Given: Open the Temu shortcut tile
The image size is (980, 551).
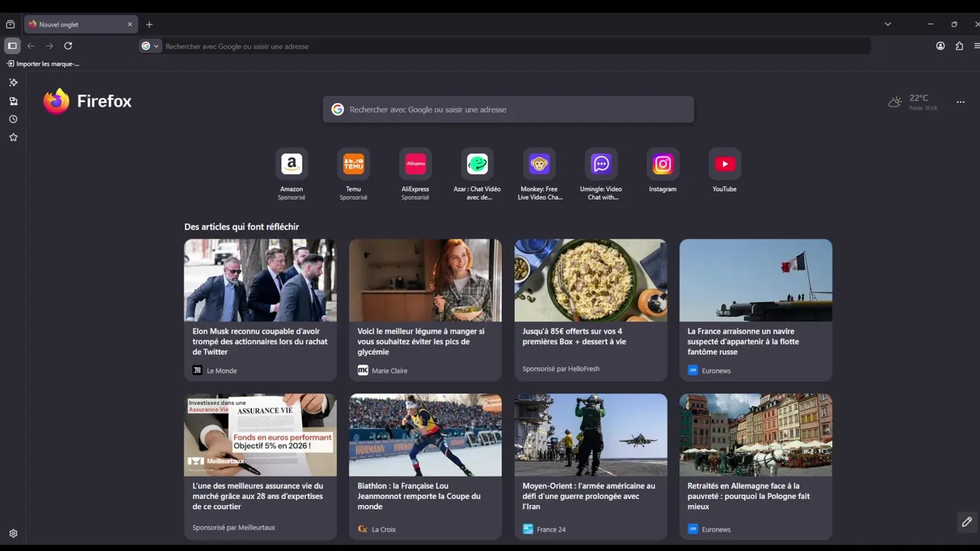Looking at the screenshot, I should point(354,174).
